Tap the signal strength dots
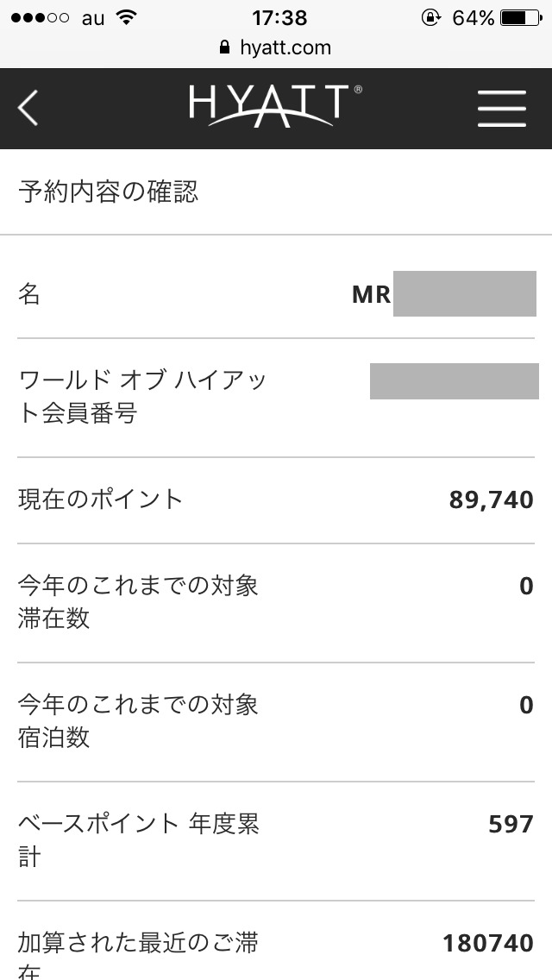This screenshot has width=552, height=980. pyautogui.click(x=39, y=17)
